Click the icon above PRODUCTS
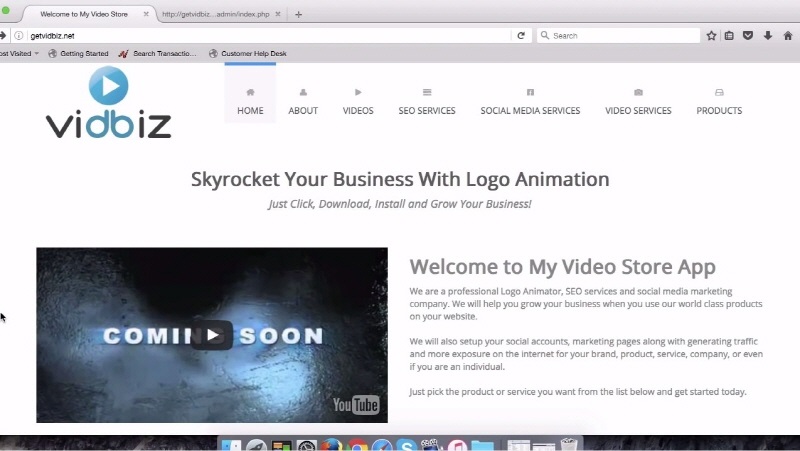Image resolution: width=800 pixels, height=451 pixels. tap(719, 92)
